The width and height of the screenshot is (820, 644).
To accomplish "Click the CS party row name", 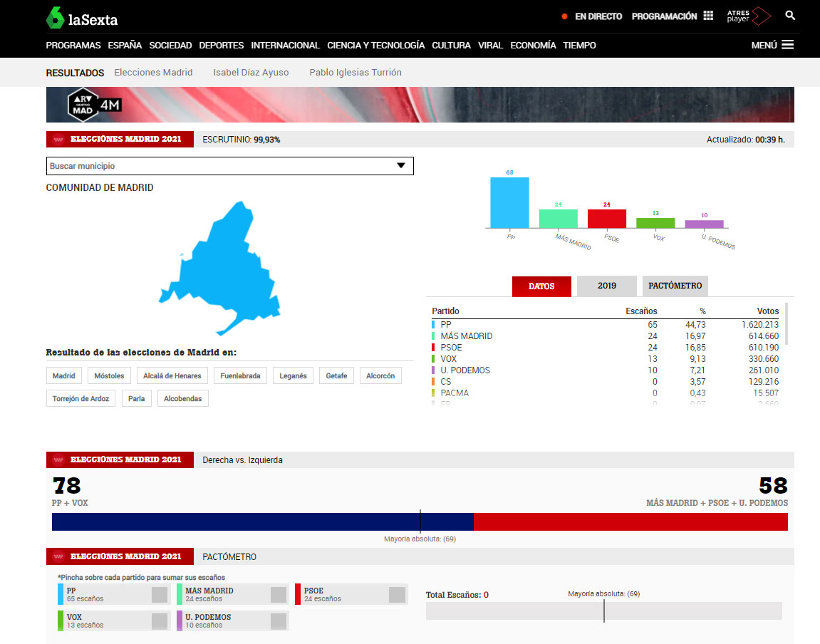I will click(445, 382).
